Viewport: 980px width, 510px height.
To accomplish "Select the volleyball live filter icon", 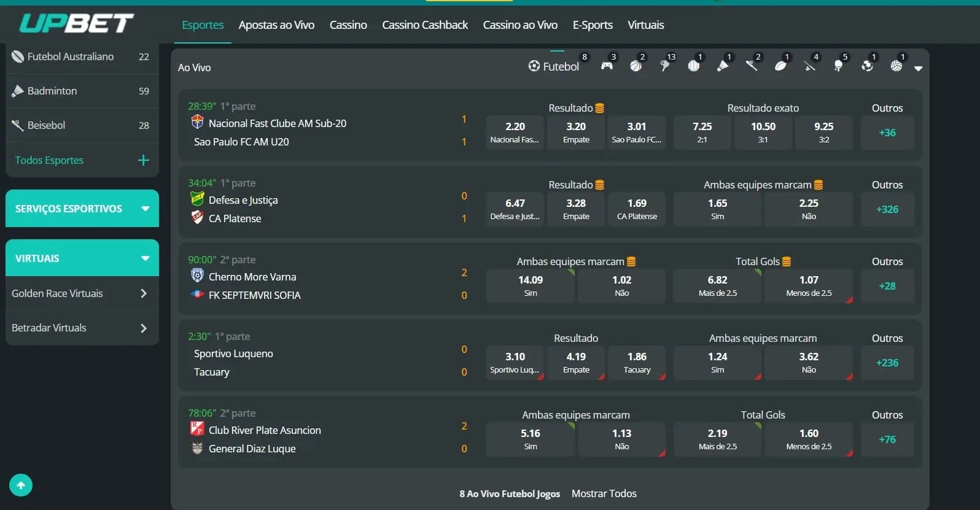I will tap(896, 66).
